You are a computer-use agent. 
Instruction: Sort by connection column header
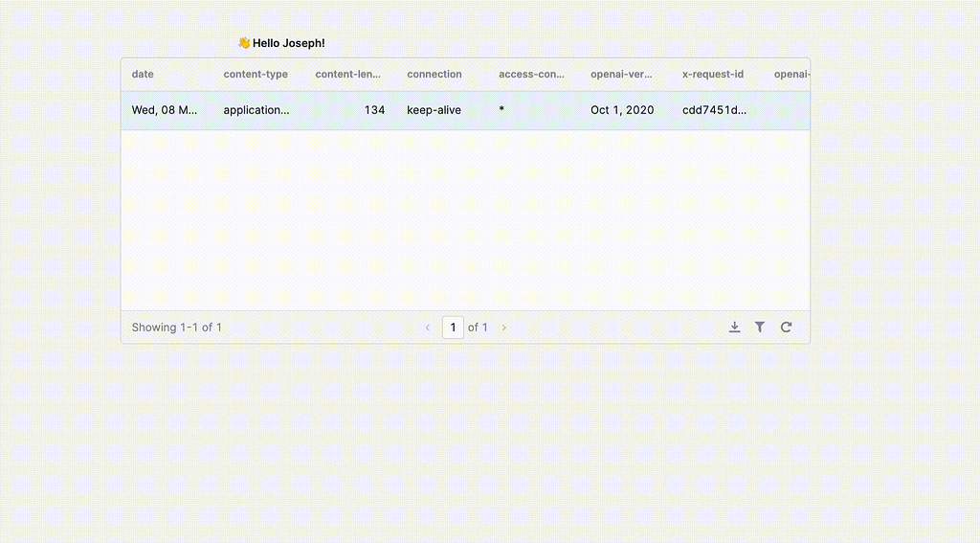pyautogui.click(x=434, y=75)
